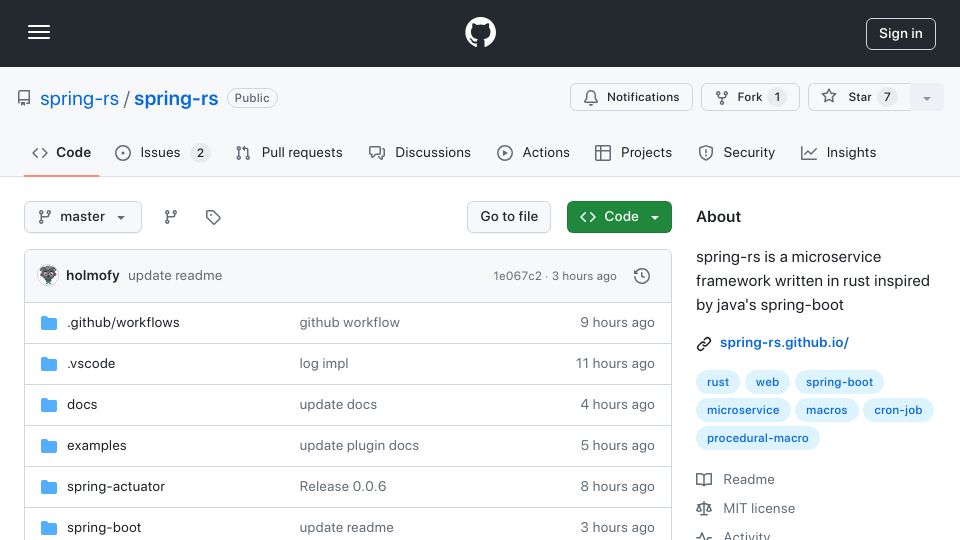960x540 pixels.
Task: Select the rust topic tag
Action: point(718,382)
